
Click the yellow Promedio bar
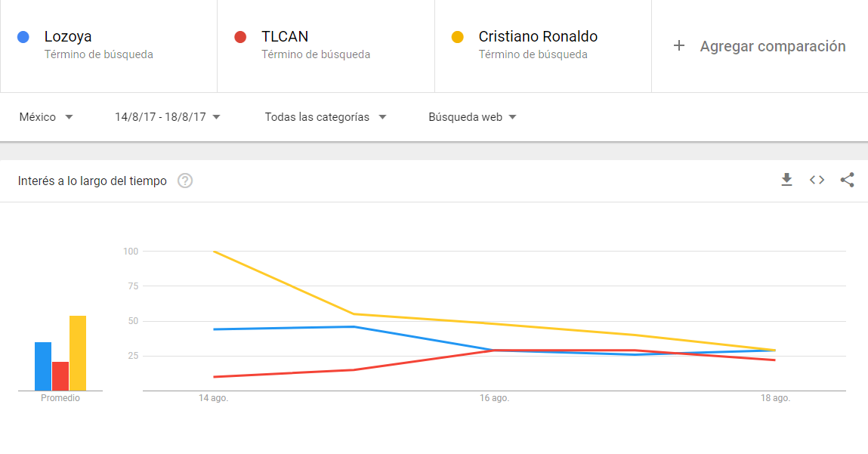coord(78,354)
